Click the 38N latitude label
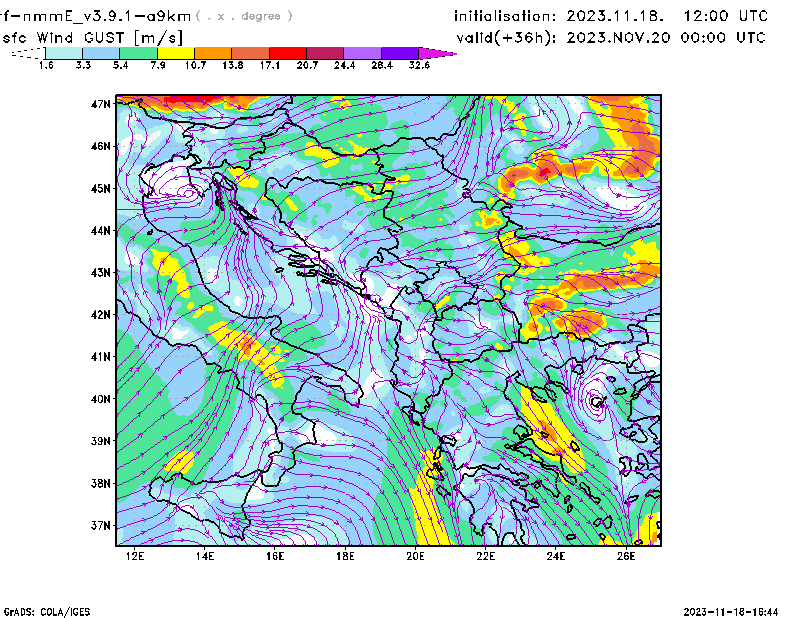 click(x=101, y=483)
